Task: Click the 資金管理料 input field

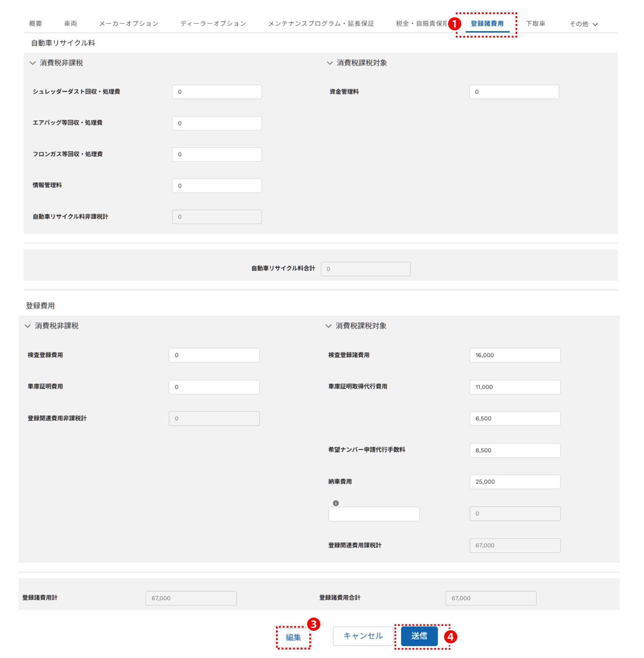Action: point(514,92)
